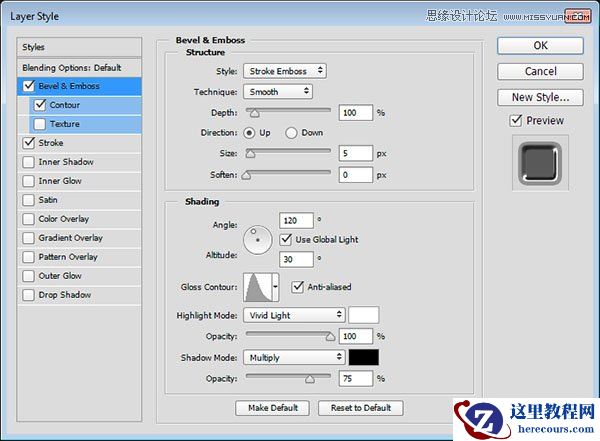Click the Size slider handle
The height and width of the screenshot is (441, 600).
click(x=250, y=154)
